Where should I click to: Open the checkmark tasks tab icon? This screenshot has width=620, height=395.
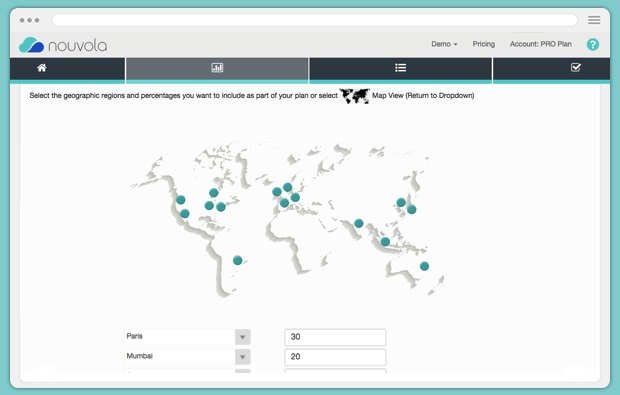coord(576,68)
